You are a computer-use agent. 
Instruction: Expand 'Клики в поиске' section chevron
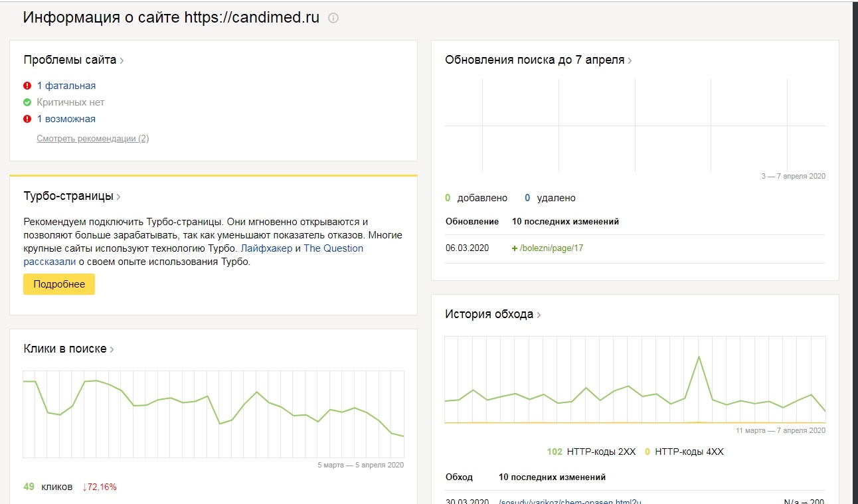112,350
